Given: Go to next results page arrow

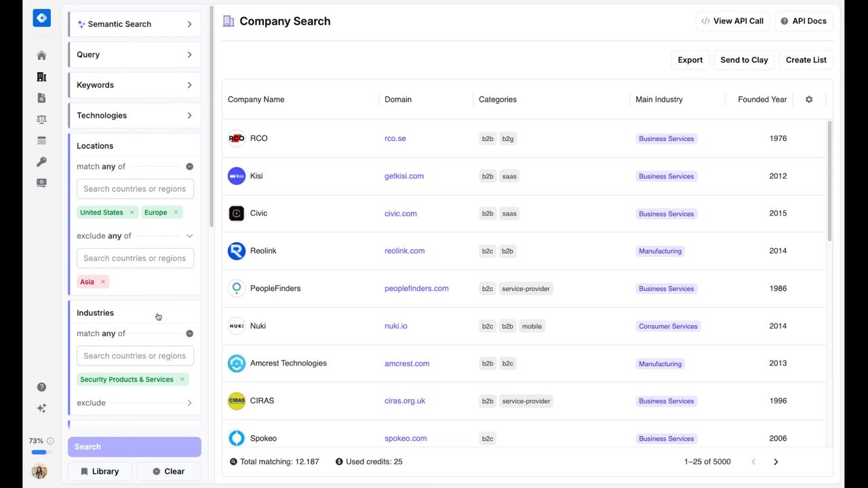Looking at the screenshot, I should (x=776, y=462).
